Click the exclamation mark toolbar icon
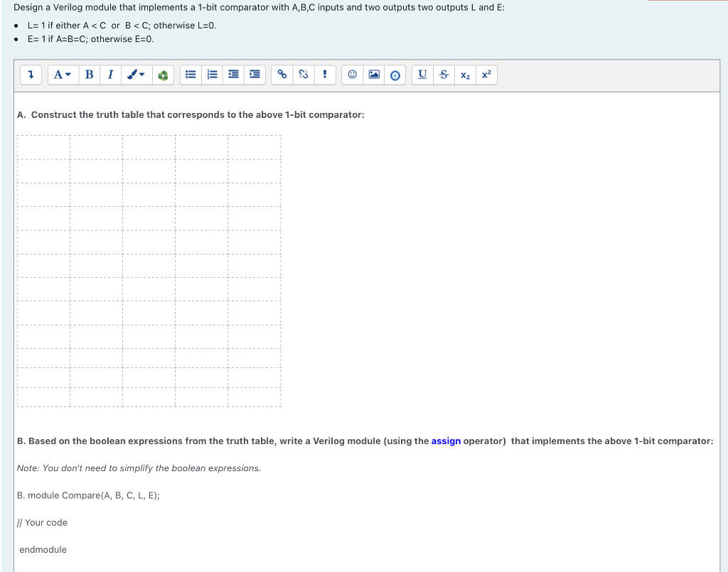Image resolution: width=728 pixels, height=572 pixels. click(324, 75)
